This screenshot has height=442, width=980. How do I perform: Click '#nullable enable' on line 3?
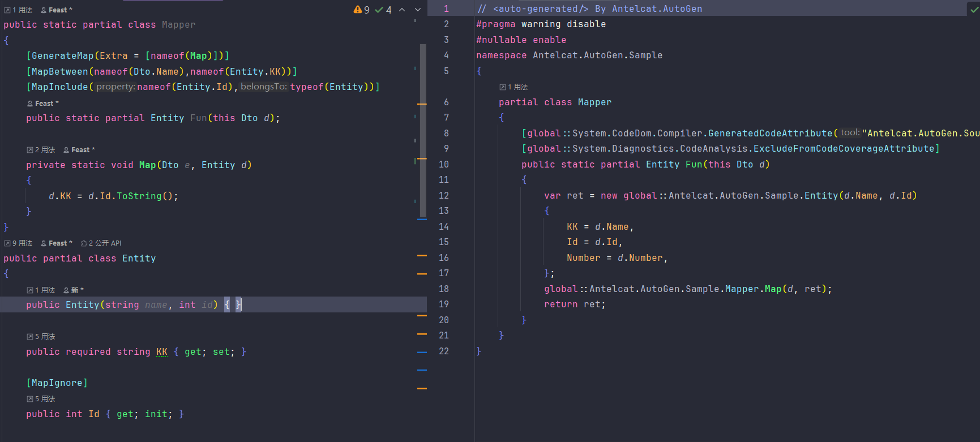point(521,40)
